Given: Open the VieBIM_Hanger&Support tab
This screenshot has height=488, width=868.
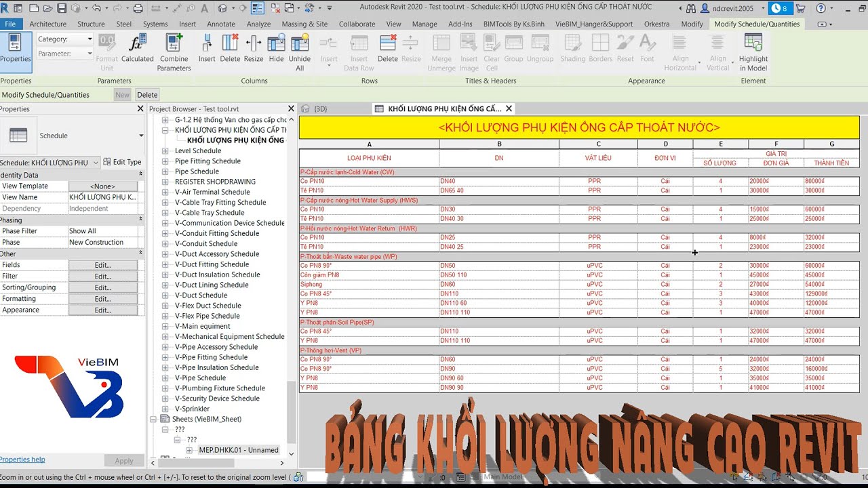Looking at the screenshot, I should coord(593,24).
